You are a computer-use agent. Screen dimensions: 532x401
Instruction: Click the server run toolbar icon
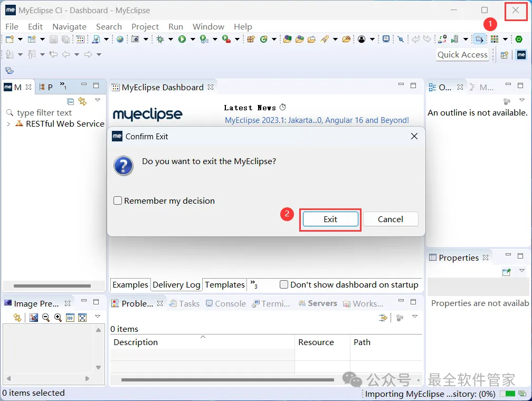455,40
